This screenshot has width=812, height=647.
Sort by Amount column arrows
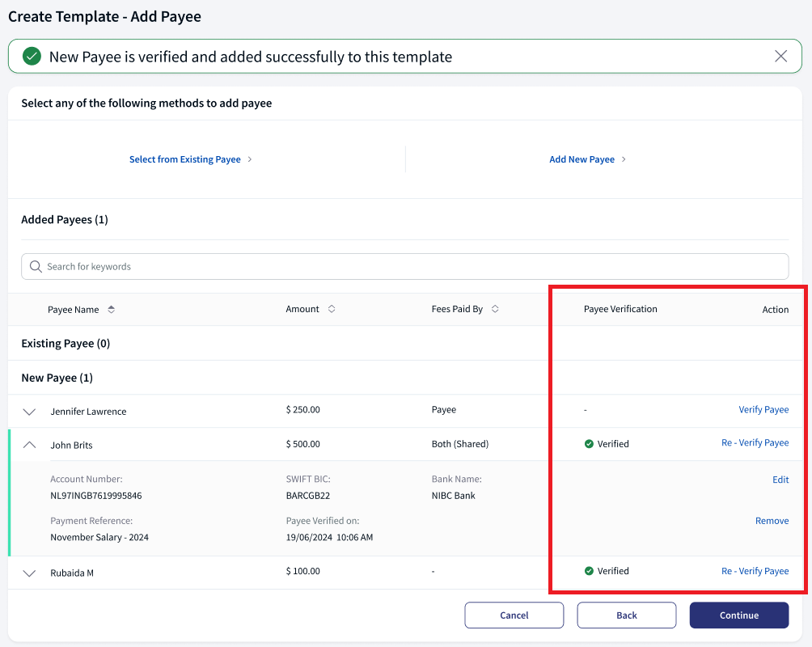click(332, 309)
